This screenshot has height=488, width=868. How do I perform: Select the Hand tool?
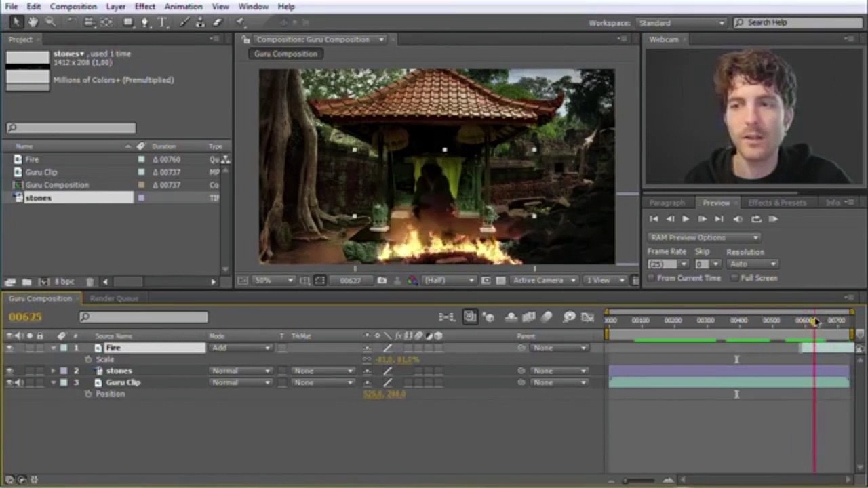click(x=32, y=22)
